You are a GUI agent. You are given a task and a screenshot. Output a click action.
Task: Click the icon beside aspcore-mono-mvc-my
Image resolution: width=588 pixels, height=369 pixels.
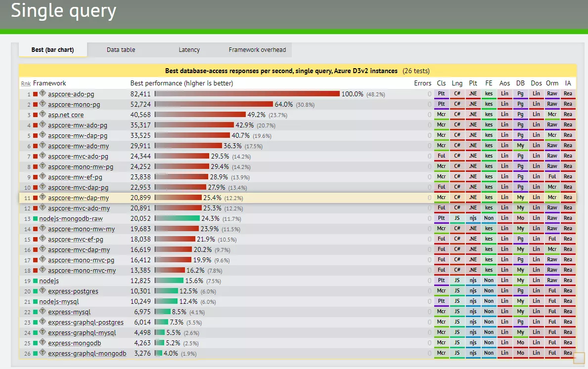pyautogui.click(x=43, y=269)
